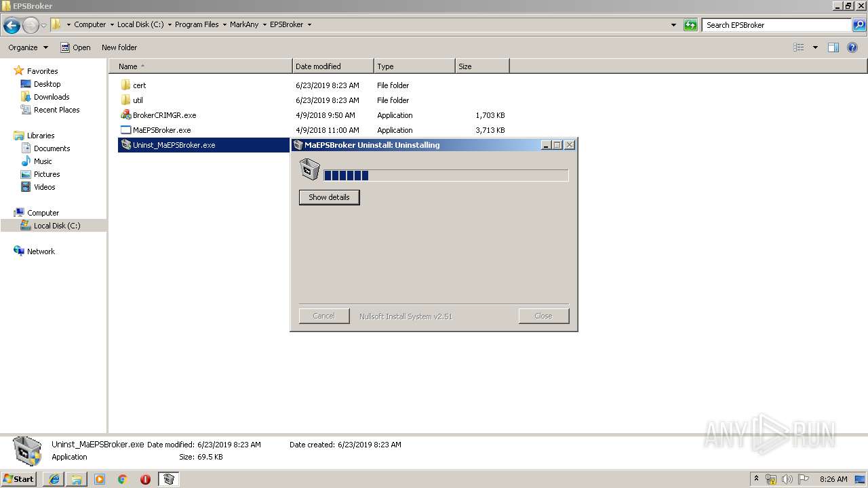Open Windows Explorer taskbar icon
The height and width of the screenshot is (488, 868).
pos(77,479)
